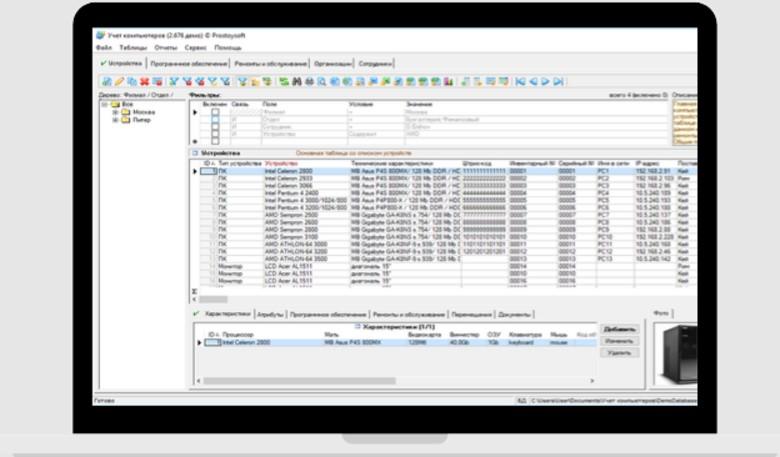Click the horizontal scrollbar under devices table
This screenshot has width=780, height=457.
click(400, 299)
